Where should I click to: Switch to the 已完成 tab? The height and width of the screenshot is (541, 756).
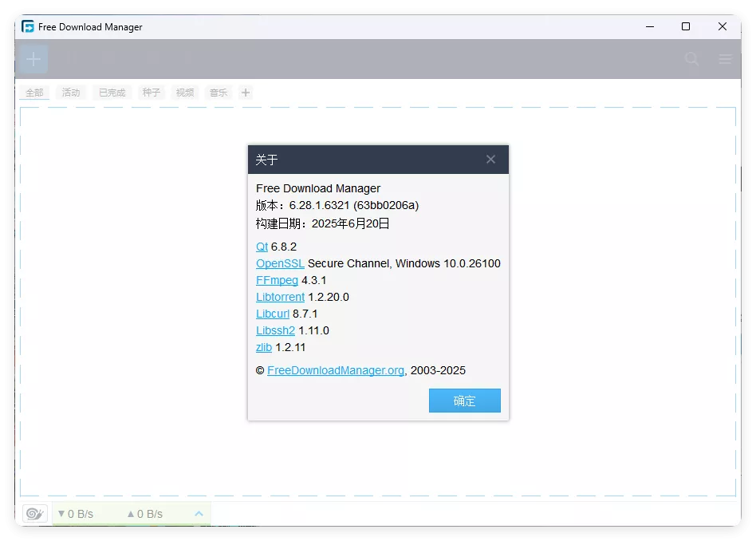111,93
